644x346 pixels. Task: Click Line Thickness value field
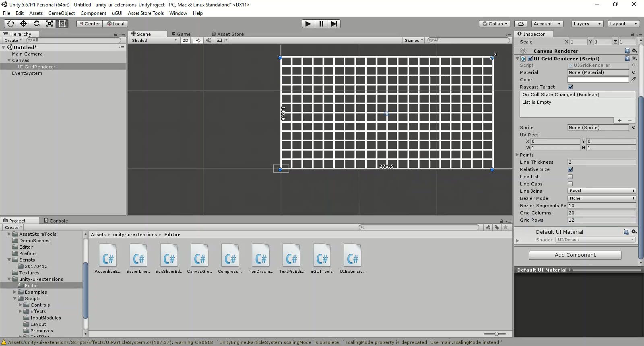(x=602, y=162)
